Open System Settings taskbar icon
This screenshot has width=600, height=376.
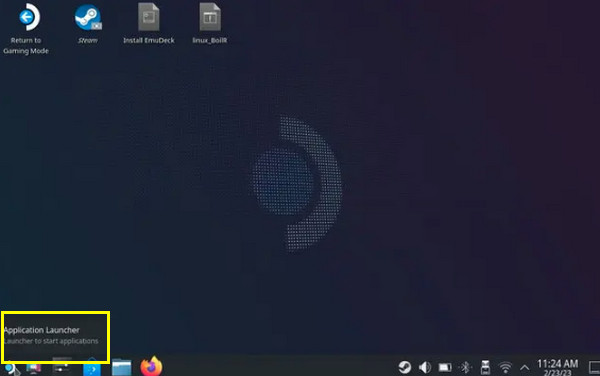pyautogui.click(x=62, y=368)
